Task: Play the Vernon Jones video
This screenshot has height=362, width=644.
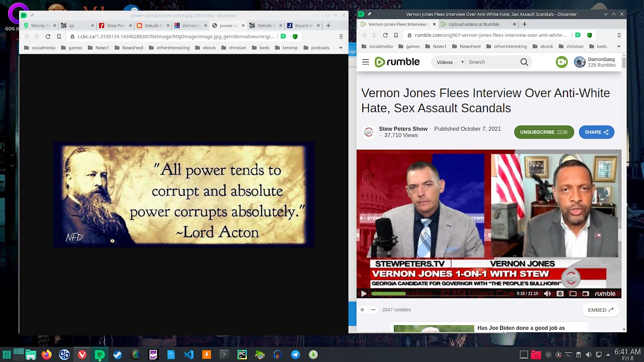Action: (363, 294)
